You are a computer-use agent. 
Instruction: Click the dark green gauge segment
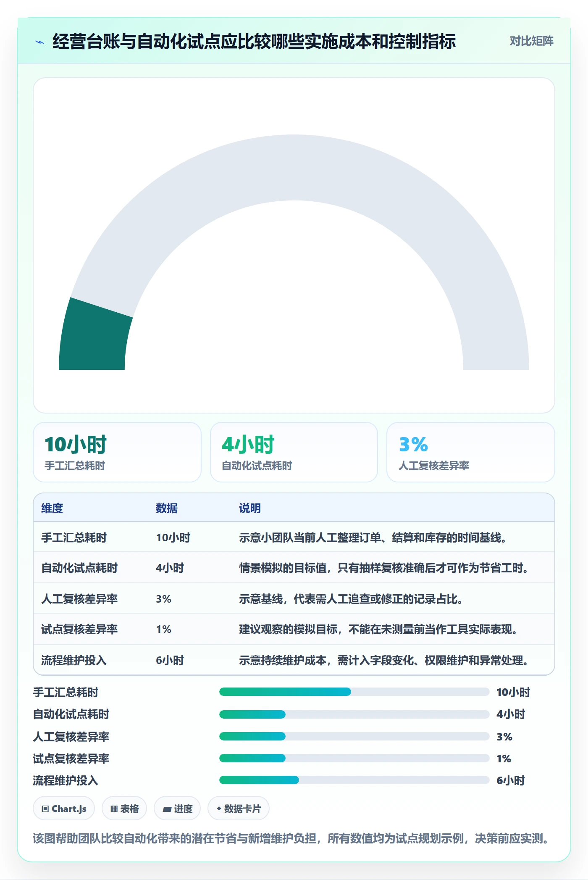point(94,336)
